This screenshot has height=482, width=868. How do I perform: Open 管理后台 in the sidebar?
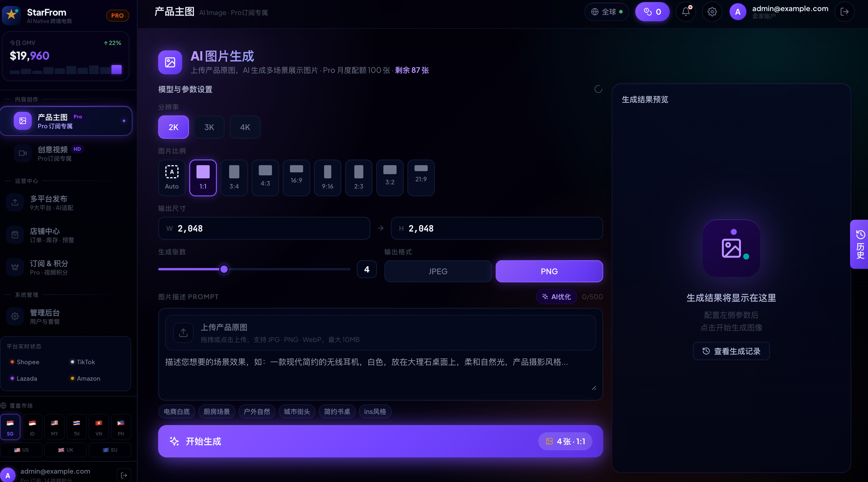click(66, 316)
